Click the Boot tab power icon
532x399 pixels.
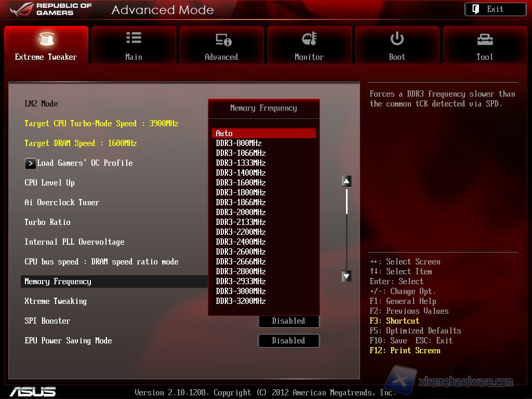point(397,38)
